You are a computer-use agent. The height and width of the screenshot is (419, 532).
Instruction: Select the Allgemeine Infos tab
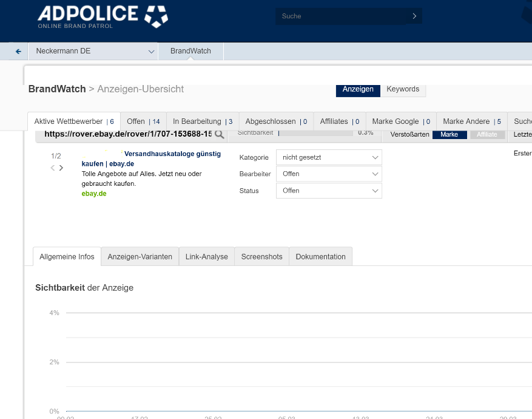coord(67,257)
